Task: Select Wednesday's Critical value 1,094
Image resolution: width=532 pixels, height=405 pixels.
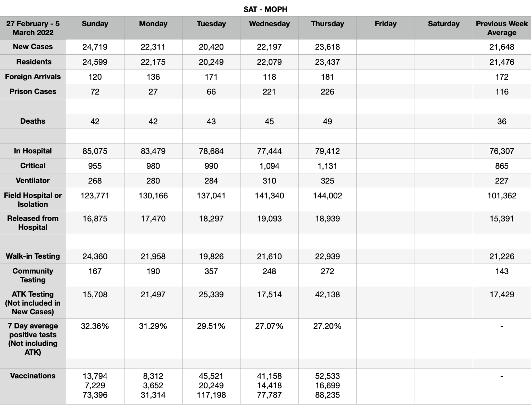Action: coord(269,166)
